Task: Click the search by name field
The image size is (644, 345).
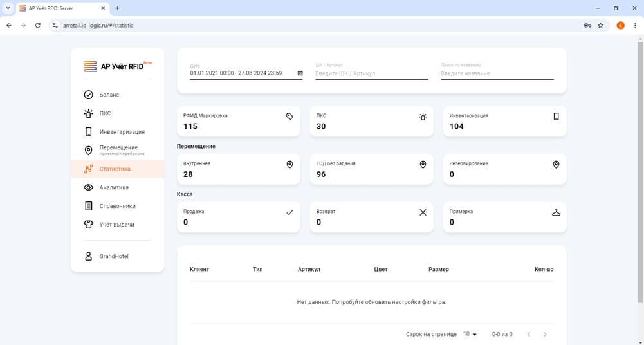Action: tap(497, 73)
